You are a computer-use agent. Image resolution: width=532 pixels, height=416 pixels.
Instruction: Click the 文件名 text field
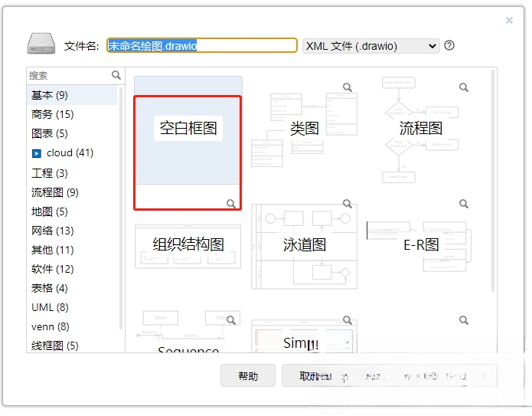point(202,45)
